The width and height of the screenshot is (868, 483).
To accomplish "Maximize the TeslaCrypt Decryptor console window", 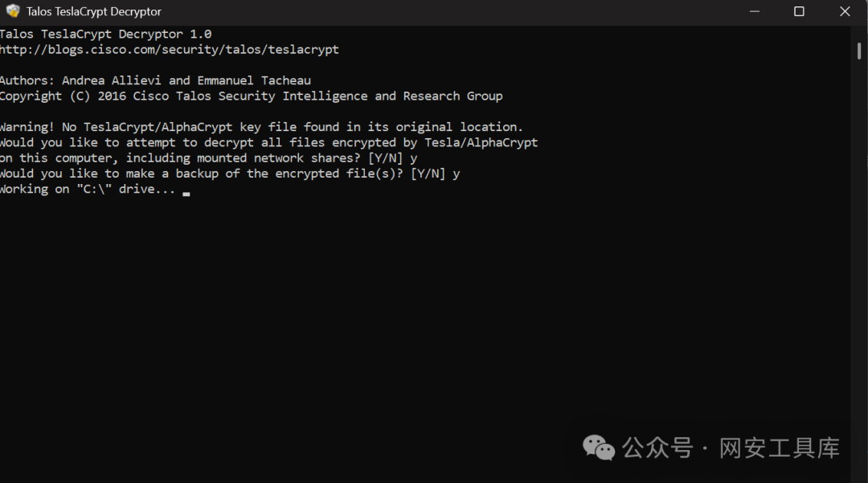I will click(799, 11).
